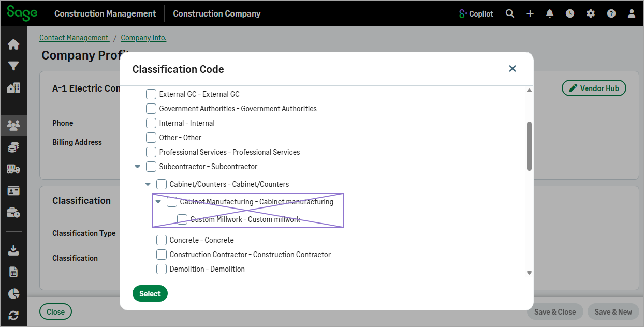Check Professional Services checkbox
644x327 pixels.
(x=151, y=152)
